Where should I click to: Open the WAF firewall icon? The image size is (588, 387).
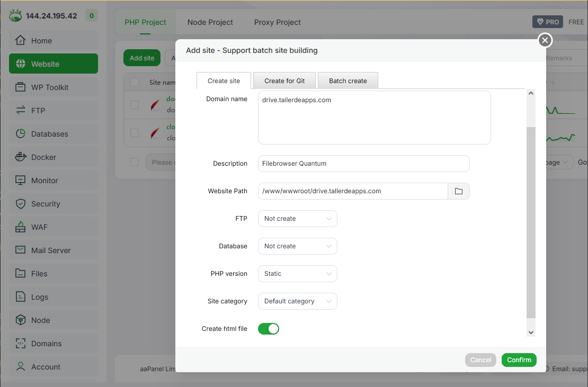click(21, 227)
